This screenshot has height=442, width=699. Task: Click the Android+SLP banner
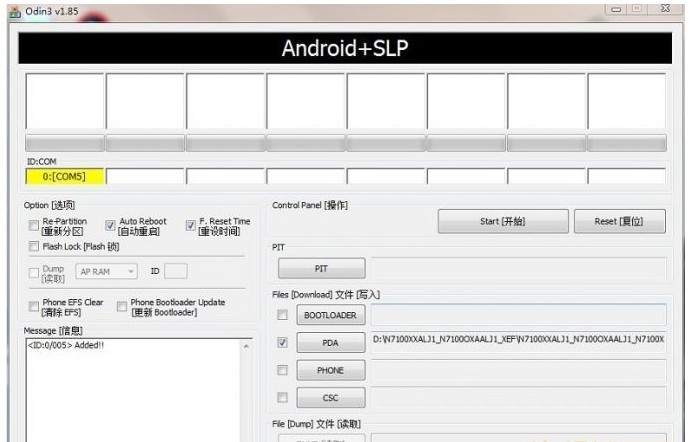click(345, 48)
